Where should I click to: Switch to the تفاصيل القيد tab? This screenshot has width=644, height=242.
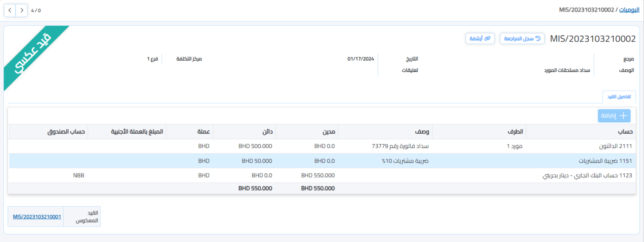(619, 97)
